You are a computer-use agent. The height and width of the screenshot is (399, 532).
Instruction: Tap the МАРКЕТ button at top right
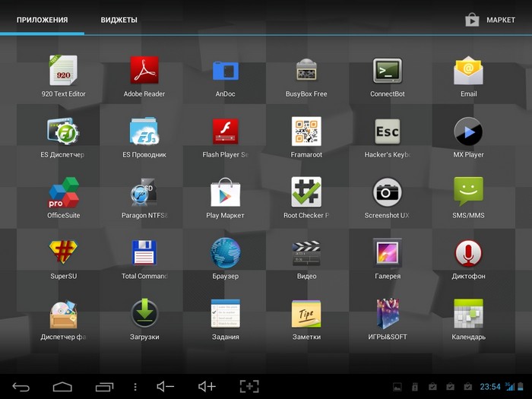tap(490, 20)
